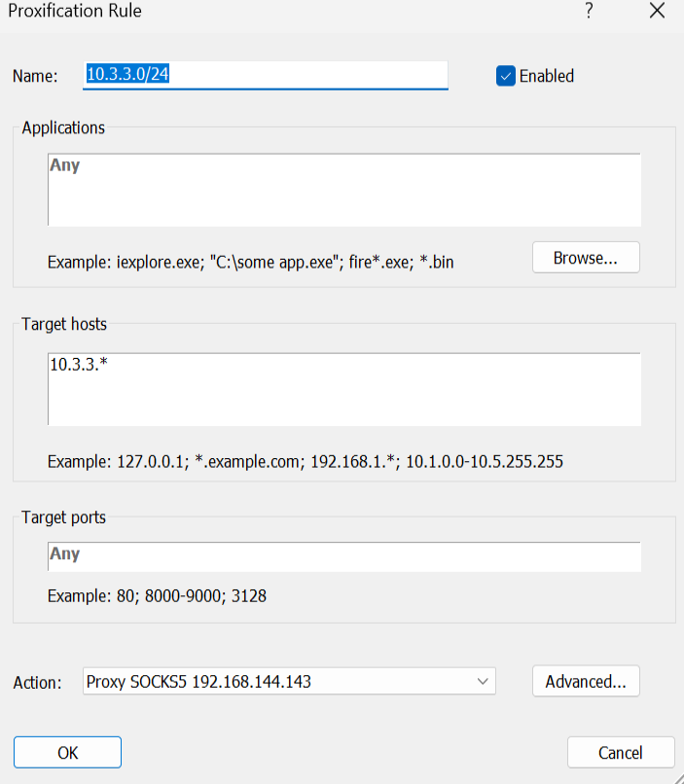Click the Enabled label text
The height and width of the screenshot is (784, 684).
point(546,76)
